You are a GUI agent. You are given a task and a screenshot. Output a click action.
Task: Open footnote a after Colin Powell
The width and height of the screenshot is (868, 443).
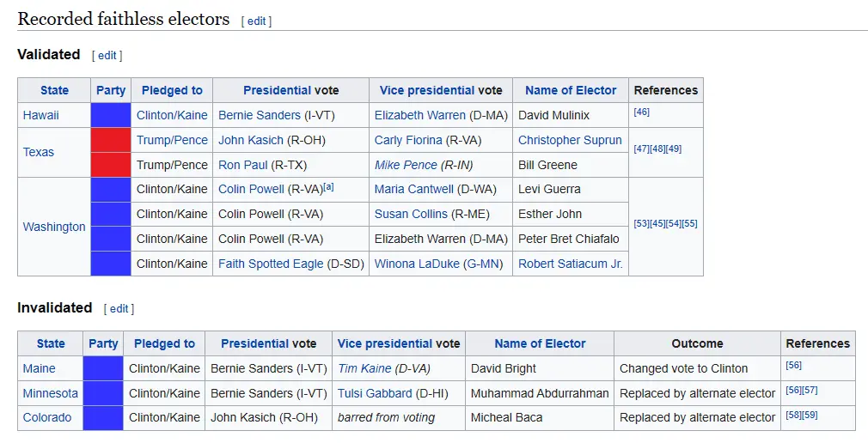coord(329,186)
